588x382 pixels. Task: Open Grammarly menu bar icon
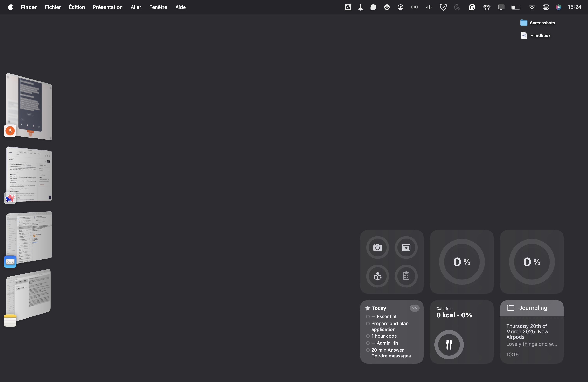(472, 7)
